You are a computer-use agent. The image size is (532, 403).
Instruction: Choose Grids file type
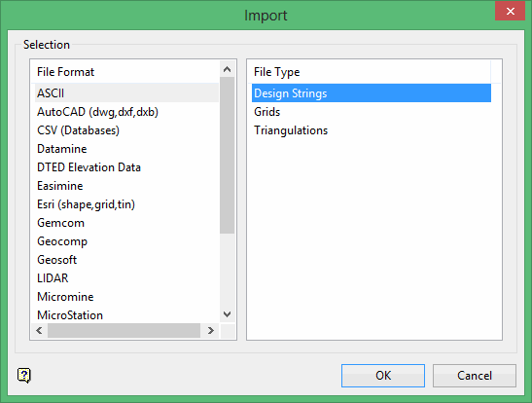pos(372,112)
